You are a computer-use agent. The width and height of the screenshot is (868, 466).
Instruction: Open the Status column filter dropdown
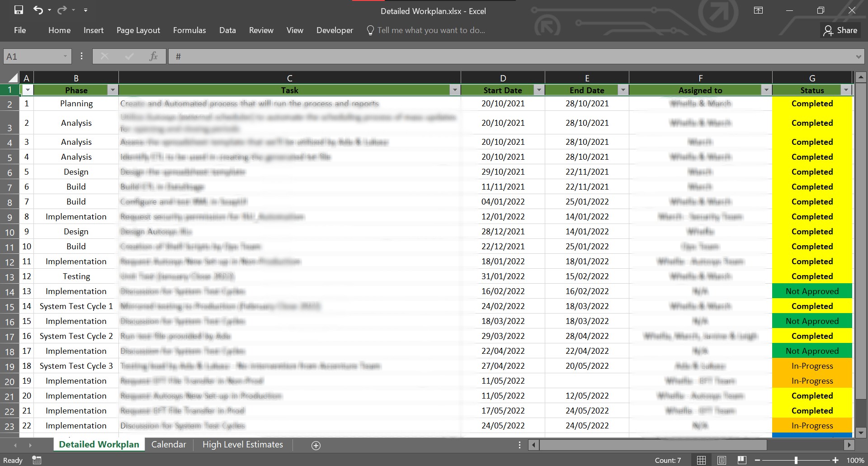[x=846, y=90]
